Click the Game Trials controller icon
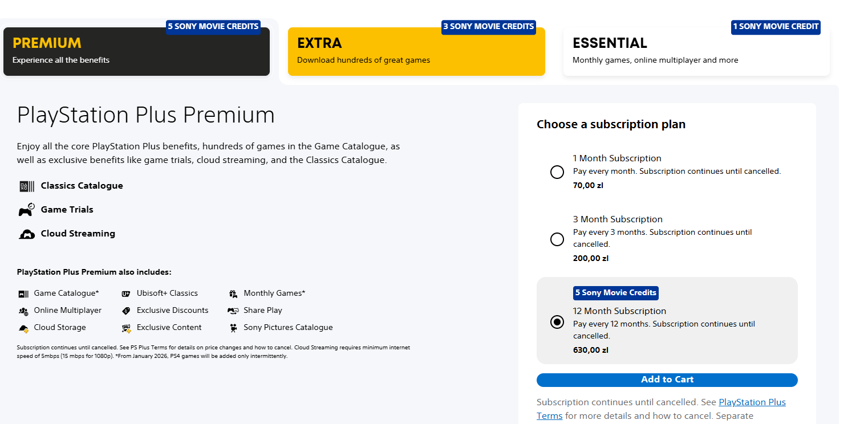Viewport: 868px width, 424px height. click(26, 210)
